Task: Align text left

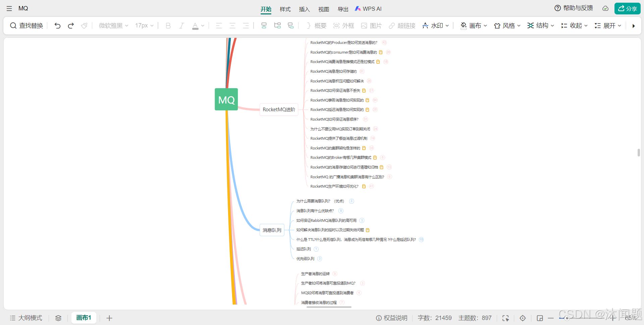Action: 219,26
